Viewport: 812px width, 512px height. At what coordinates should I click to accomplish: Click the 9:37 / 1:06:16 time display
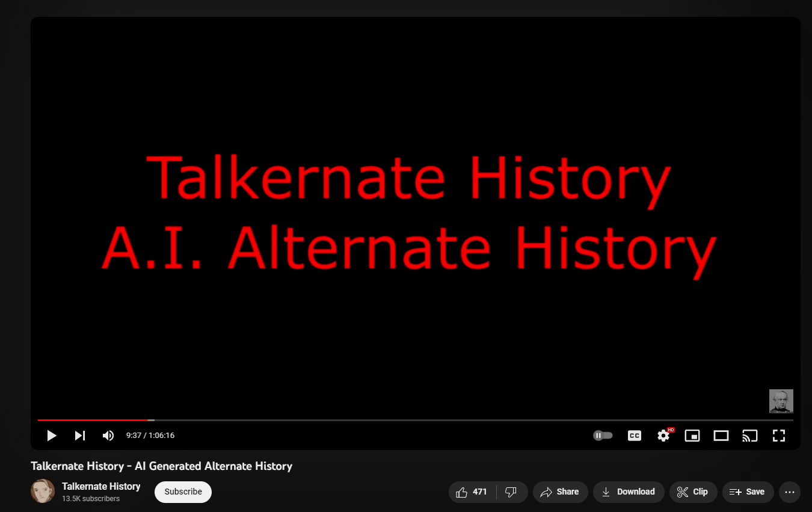[150, 436]
